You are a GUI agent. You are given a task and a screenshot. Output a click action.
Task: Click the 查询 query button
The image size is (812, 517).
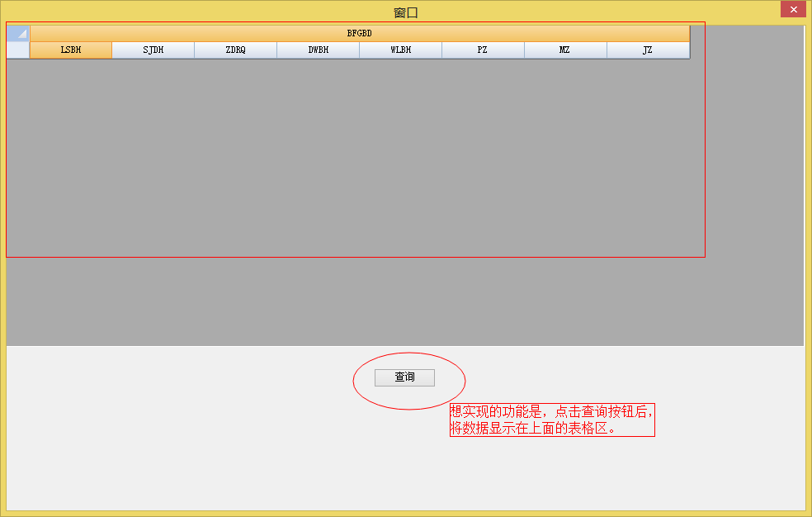pyautogui.click(x=404, y=377)
